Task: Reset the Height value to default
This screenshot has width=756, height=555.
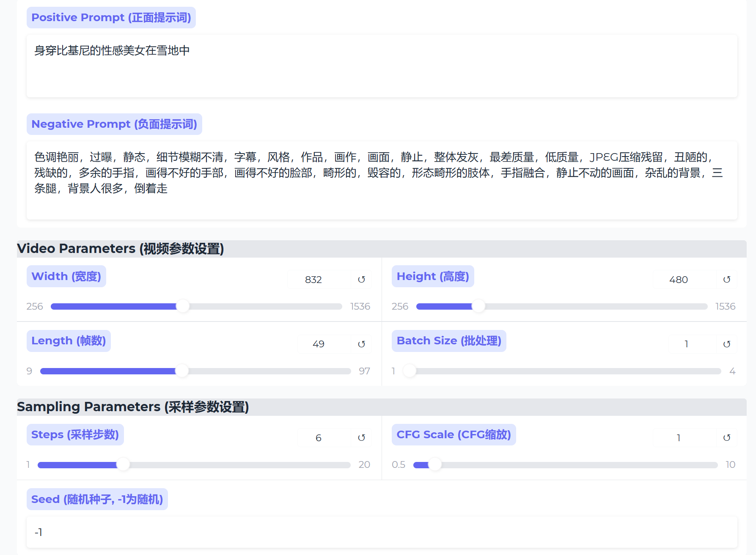Action: click(x=727, y=279)
